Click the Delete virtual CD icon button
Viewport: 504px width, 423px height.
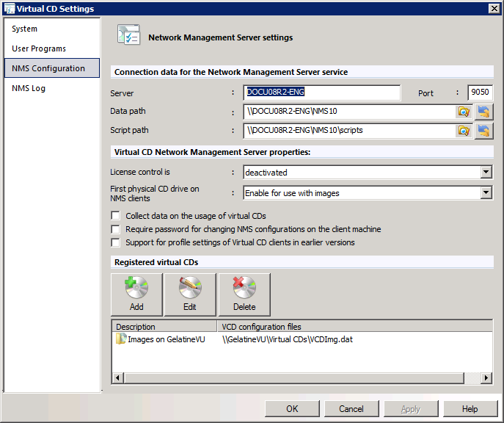244,294
